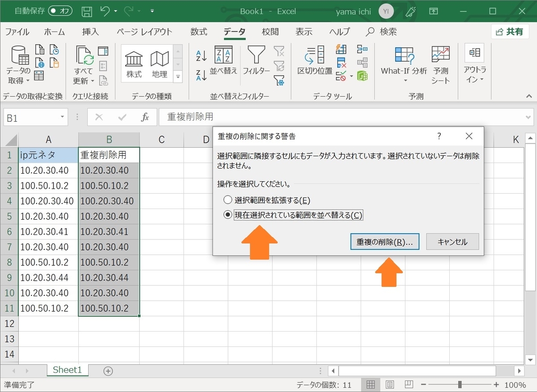Select the Stocks (株式) data type
The width and height of the screenshot is (537, 392).
pyautogui.click(x=133, y=63)
